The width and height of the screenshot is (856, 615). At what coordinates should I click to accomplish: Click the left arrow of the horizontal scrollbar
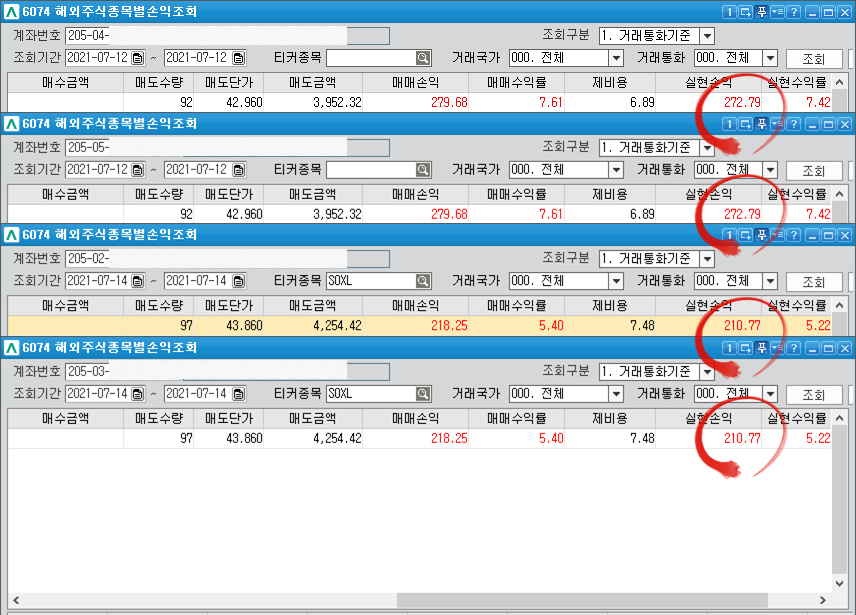click(16, 600)
